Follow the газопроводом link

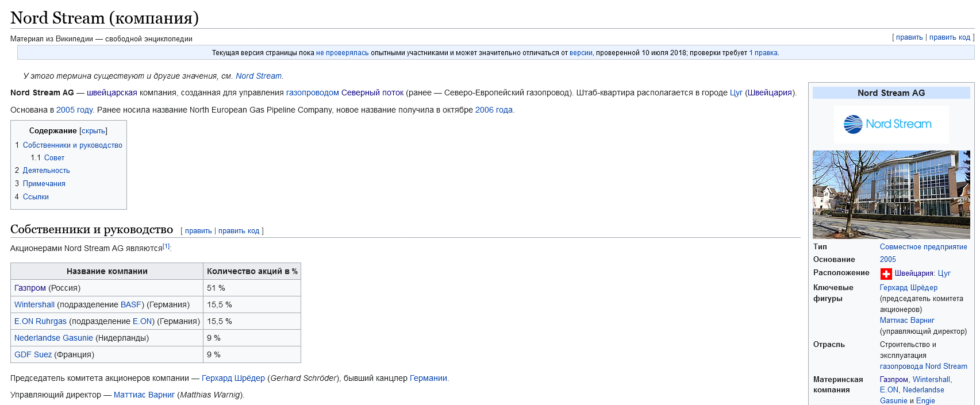pos(313,92)
